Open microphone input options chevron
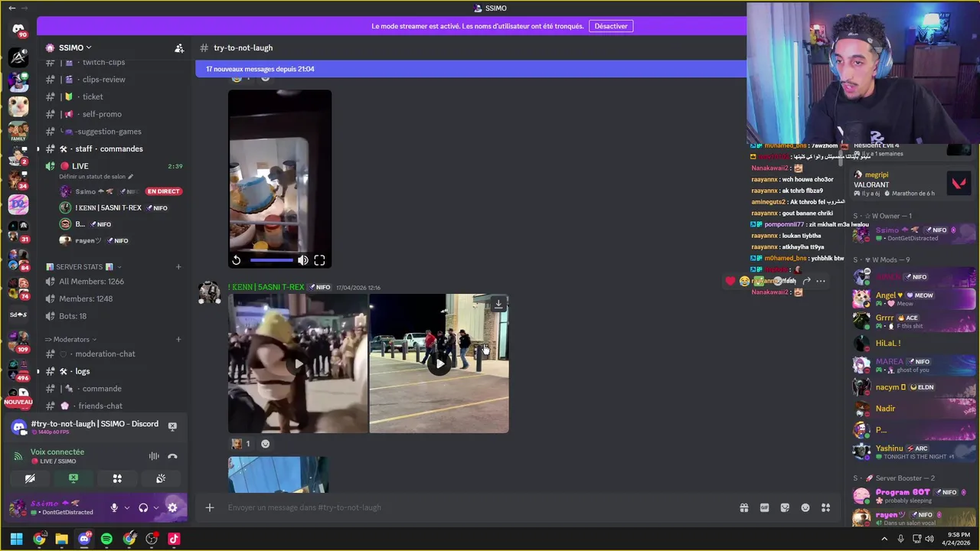980x551 pixels. point(126,507)
